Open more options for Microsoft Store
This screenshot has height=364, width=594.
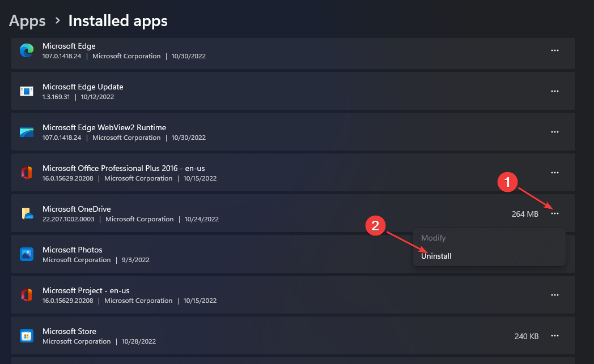[x=554, y=336]
